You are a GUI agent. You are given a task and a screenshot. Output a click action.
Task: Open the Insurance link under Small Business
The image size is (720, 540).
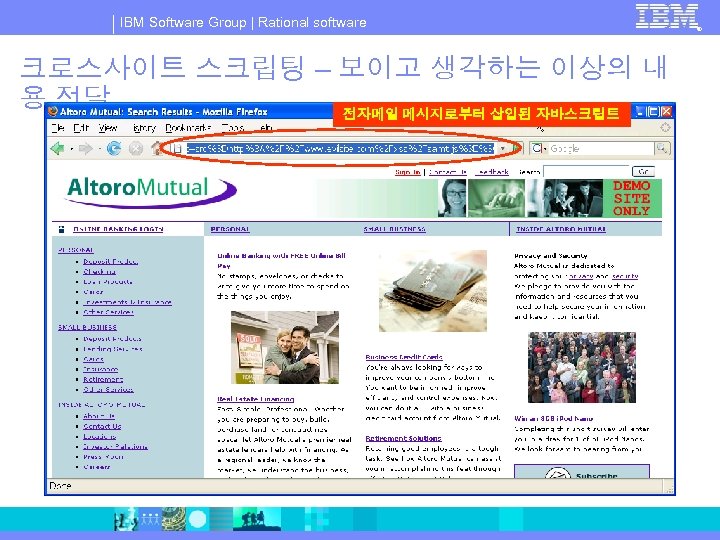(x=101, y=369)
